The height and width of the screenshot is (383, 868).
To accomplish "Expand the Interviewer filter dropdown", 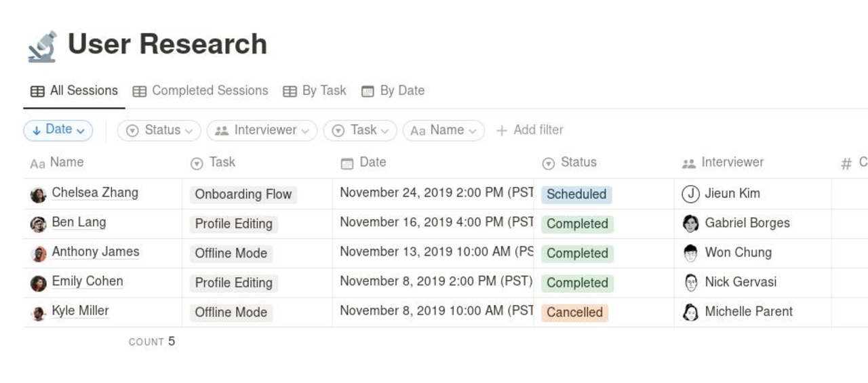I will point(262,130).
